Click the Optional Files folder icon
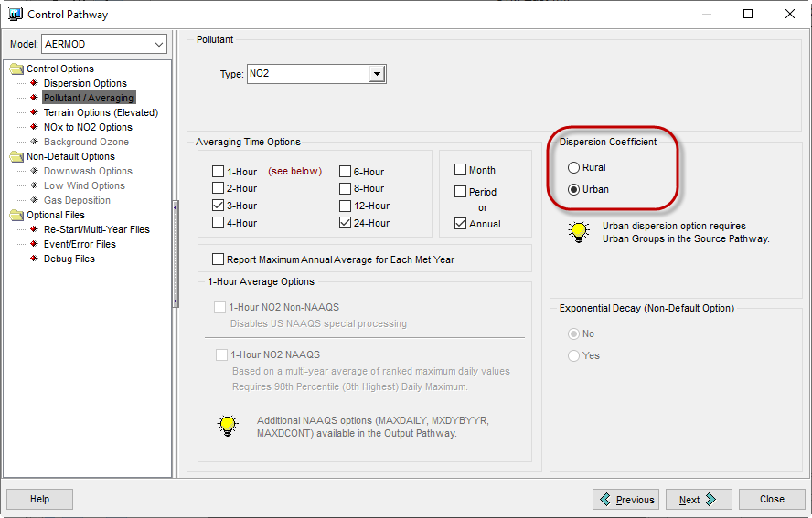Image resolution: width=812 pixels, height=518 pixels. 17,215
